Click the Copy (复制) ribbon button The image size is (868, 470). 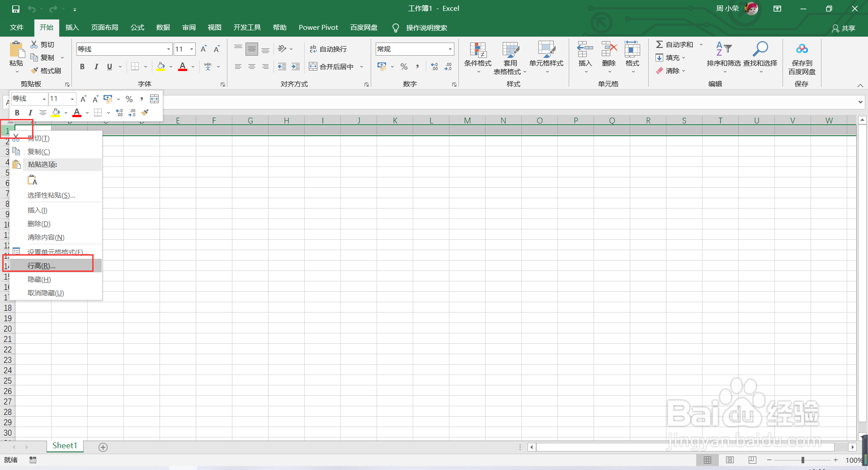(42, 57)
